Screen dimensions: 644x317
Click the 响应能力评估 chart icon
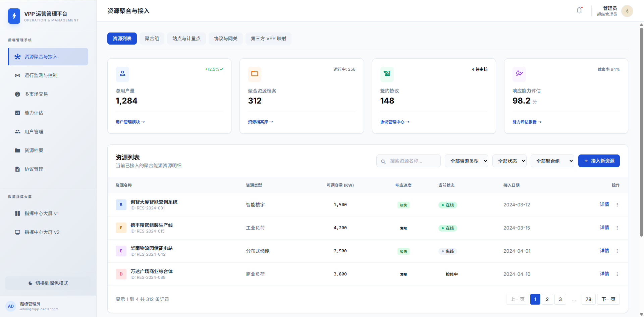point(519,74)
